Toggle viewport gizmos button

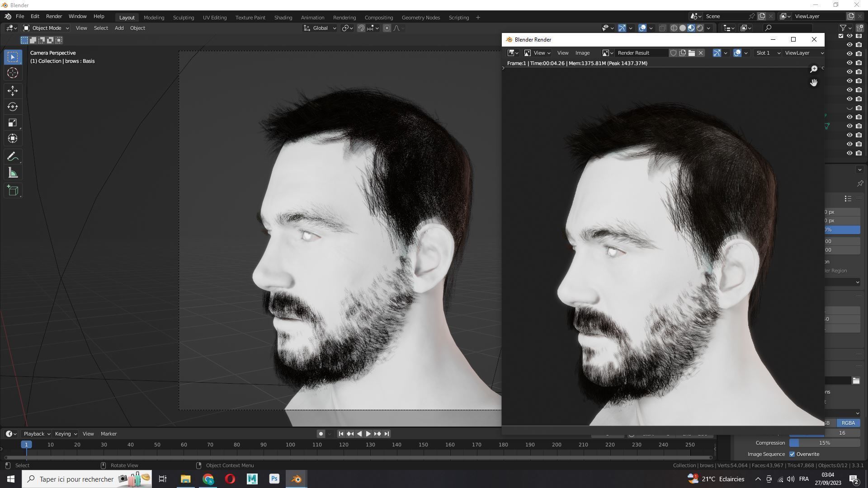pyautogui.click(x=622, y=28)
